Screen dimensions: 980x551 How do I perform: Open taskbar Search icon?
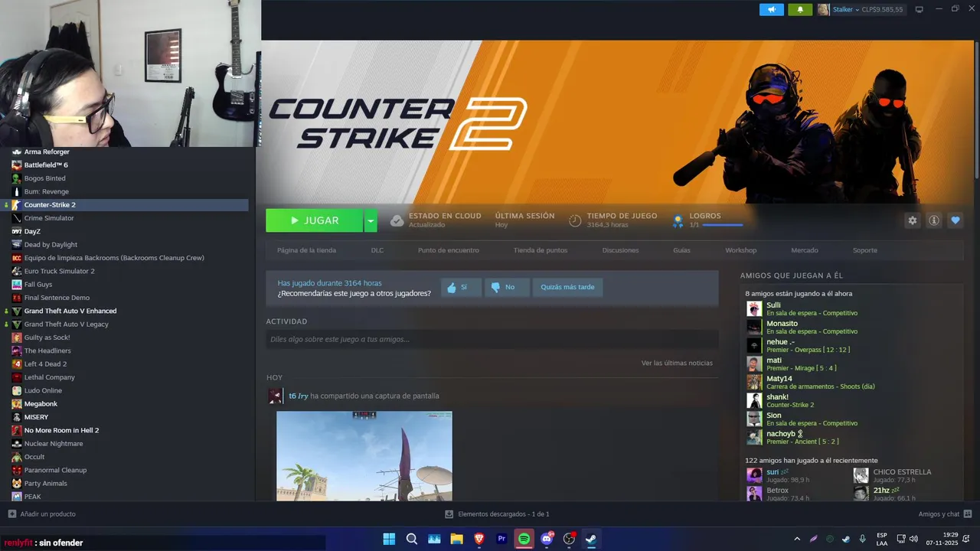click(x=411, y=539)
